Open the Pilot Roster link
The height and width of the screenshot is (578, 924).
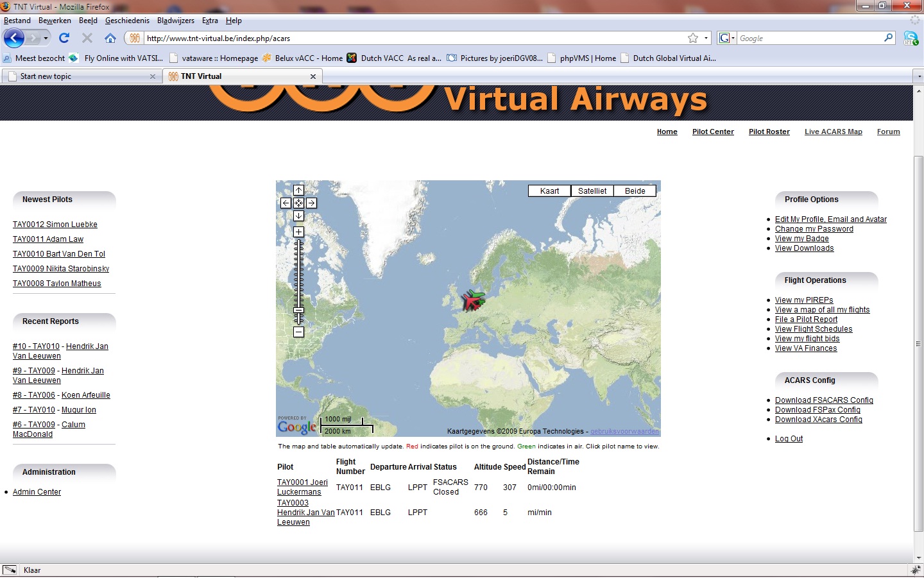pyautogui.click(x=769, y=132)
